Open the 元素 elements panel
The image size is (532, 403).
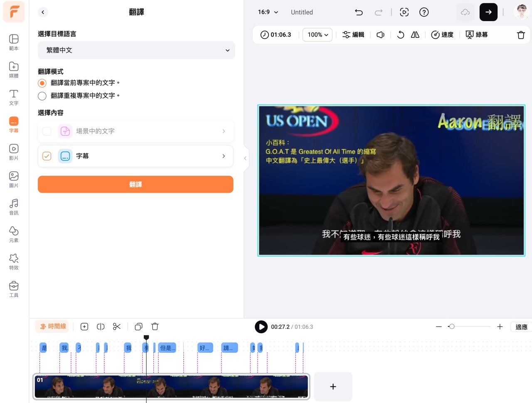coord(14,234)
